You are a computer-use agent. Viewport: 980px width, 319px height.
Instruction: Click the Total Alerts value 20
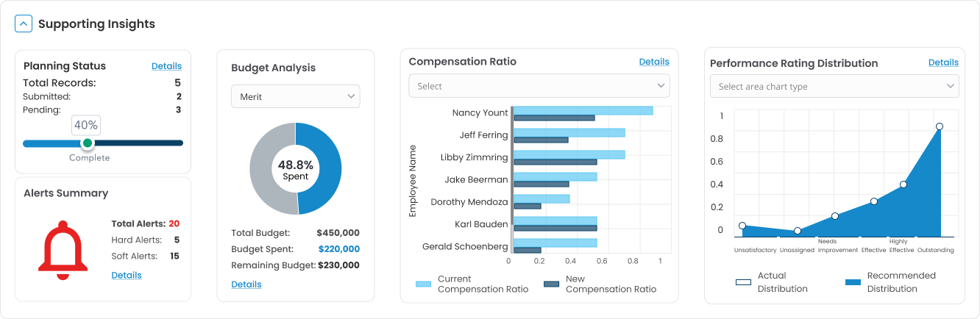(x=174, y=223)
